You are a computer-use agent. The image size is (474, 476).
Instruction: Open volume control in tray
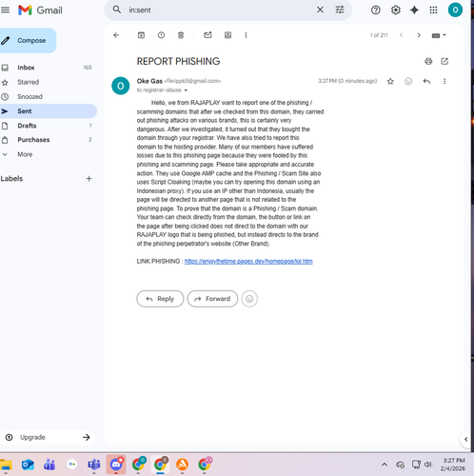[428, 465]
